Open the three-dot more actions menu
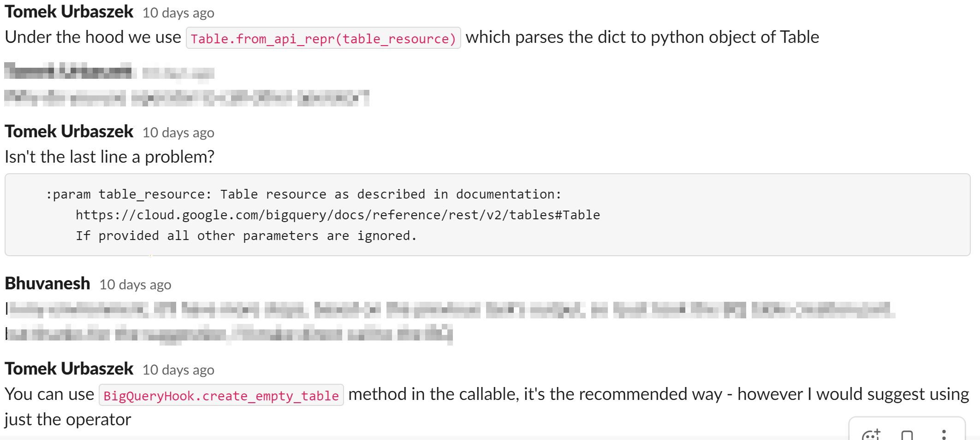This screenshot has width=980, height=440. click(x=944, y=435)
